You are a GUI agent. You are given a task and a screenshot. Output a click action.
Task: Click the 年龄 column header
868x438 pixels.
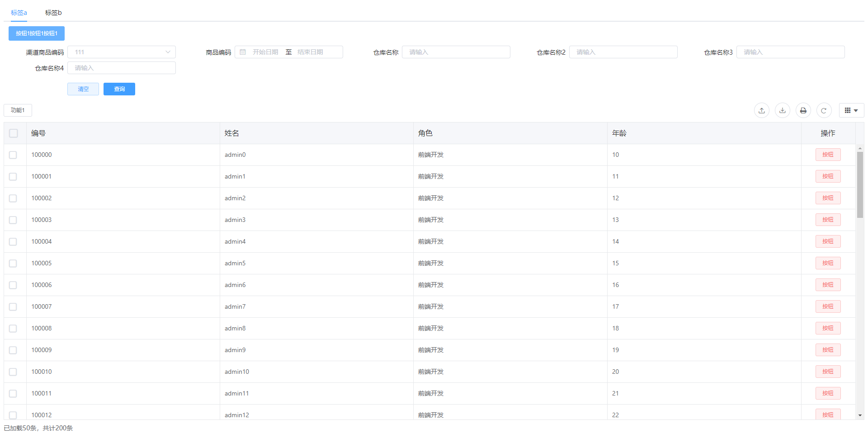point(704,133)
